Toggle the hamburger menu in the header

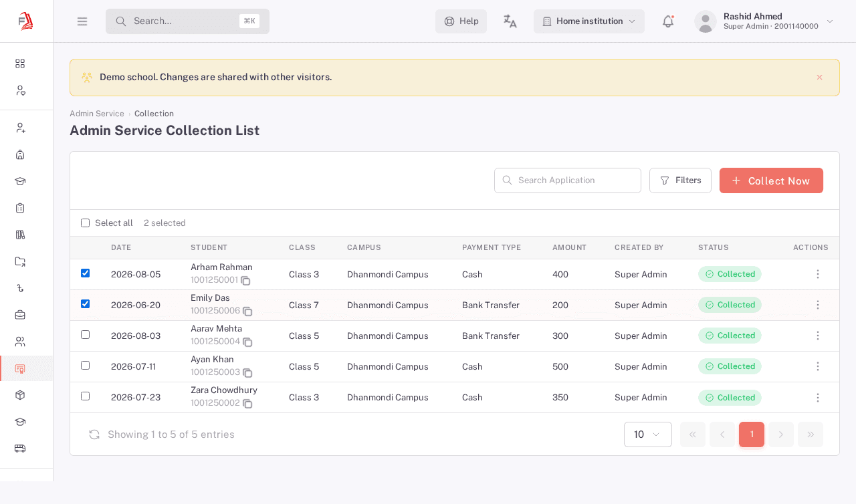click(x=82, y=21)
